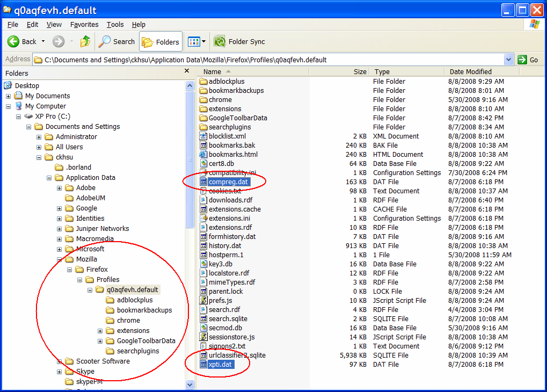Click the blocklist.xml file icon

coord(203,136)
